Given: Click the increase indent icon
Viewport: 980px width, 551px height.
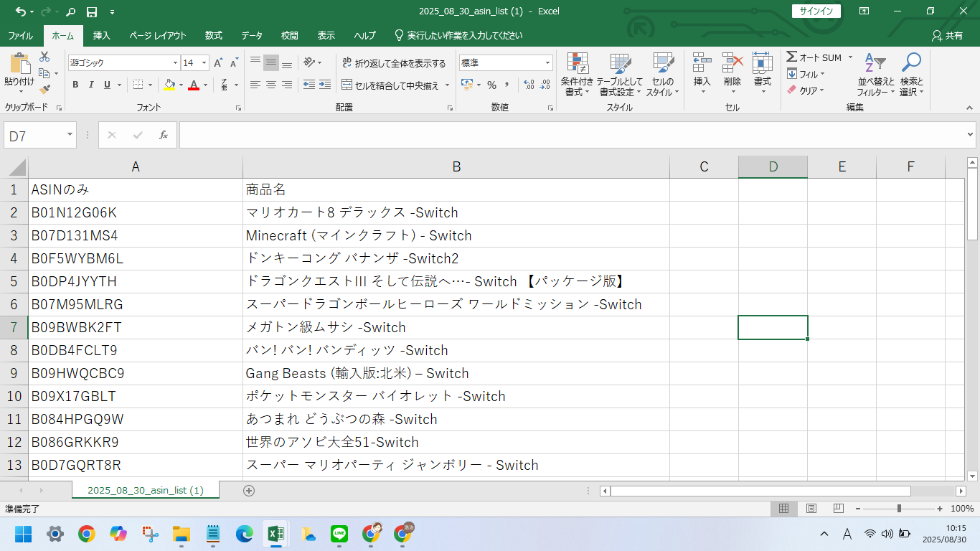Looking at the screenshot, I should (326, 85).
